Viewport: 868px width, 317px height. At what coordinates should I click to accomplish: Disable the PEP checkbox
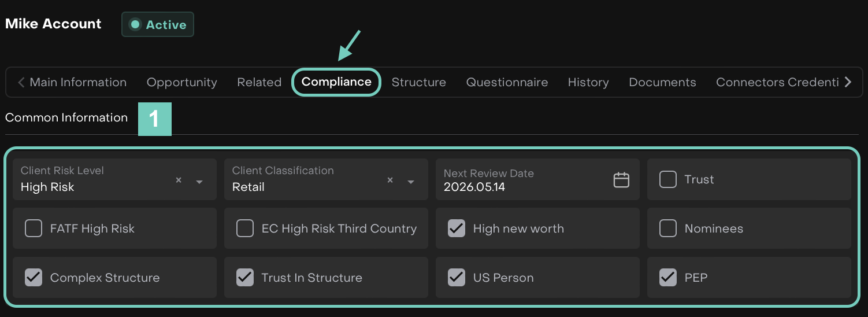[x=668, y=278]
